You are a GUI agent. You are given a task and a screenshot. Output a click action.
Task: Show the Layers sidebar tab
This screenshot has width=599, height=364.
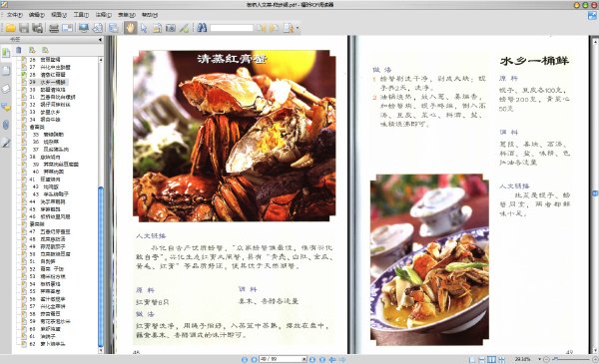6,89
